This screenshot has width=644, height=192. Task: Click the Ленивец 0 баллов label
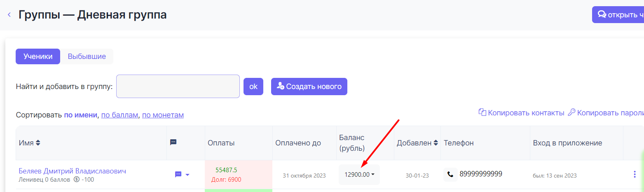[x=44, y=180]
